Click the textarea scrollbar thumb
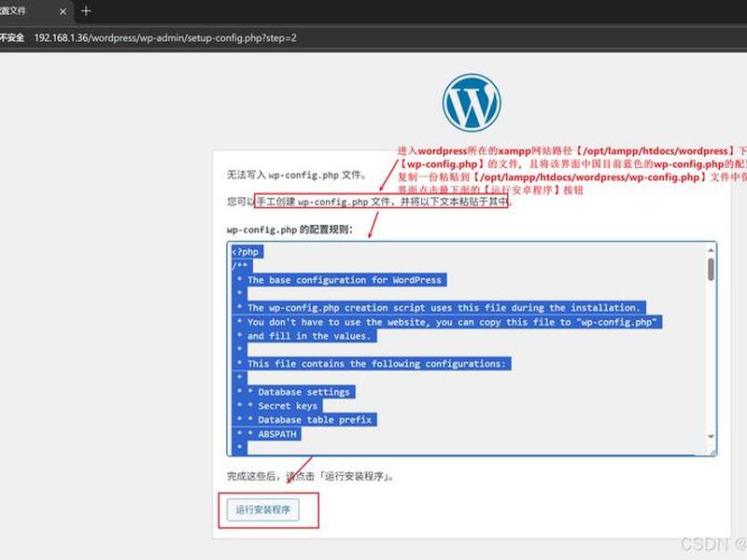Screen dimensions: 747x560 [x=711, y=269]
